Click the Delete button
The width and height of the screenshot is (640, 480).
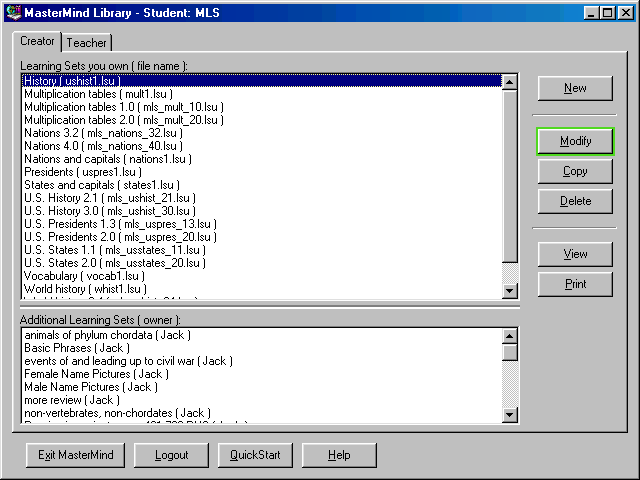(x=575, y=201)
